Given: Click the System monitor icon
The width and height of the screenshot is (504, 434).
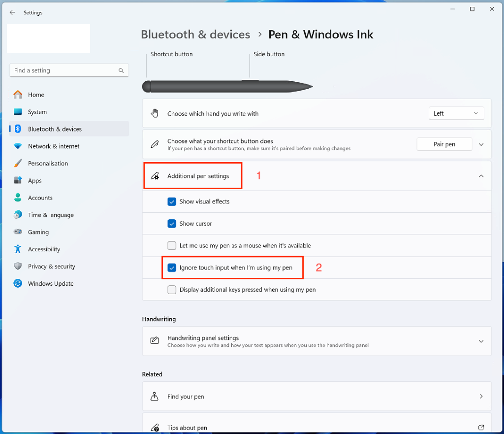Looking at the screenshot, I should pyautogui.click(x=18, y=112).
